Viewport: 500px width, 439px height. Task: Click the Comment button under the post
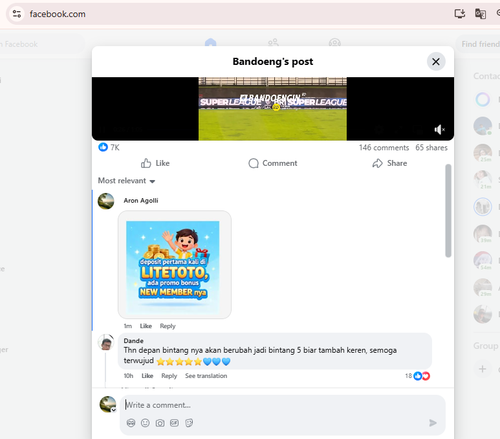tap(273, 163)
